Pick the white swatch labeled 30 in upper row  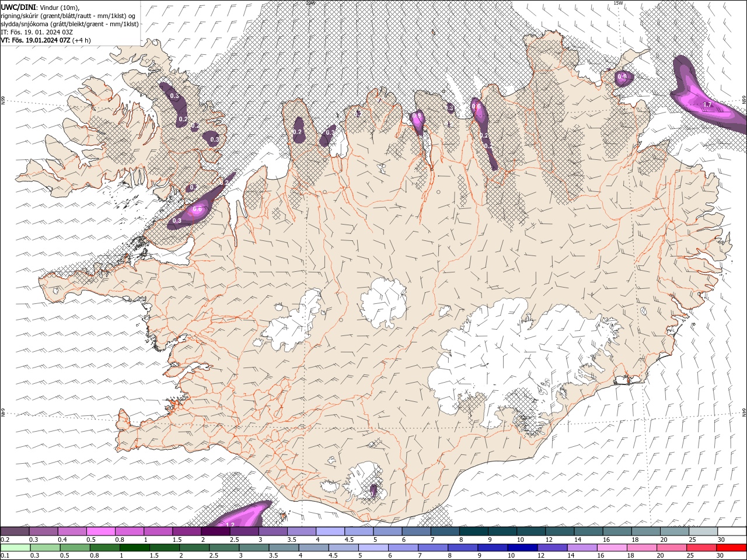click(732, 531)
